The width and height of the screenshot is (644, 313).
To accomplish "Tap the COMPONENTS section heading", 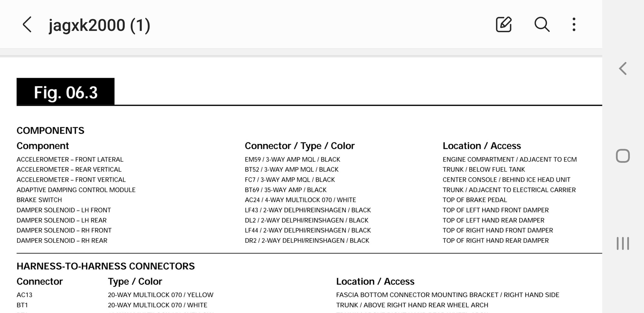I will [x=50, y=131].
